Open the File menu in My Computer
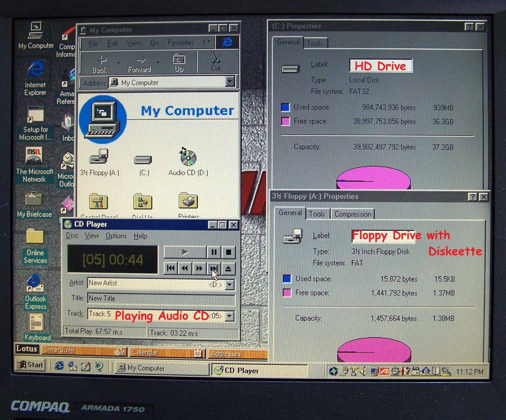506x420 pixels. [x=93, y=43]
